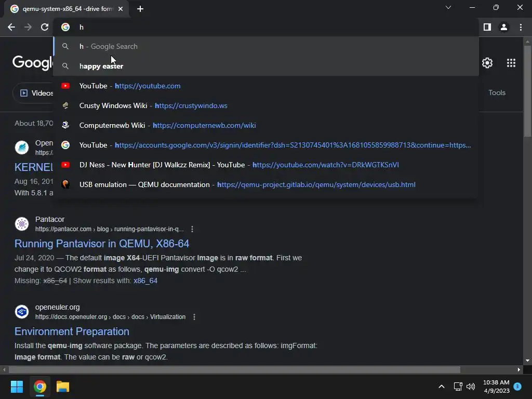Click the scroll-down arrow on vertical scrollbar
This screenshot has height=399, width=532.
coord(527,361)
